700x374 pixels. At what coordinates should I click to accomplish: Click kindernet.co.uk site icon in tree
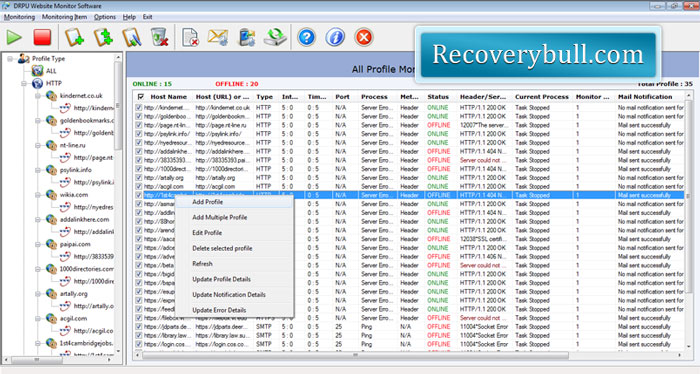pos(51,96)
